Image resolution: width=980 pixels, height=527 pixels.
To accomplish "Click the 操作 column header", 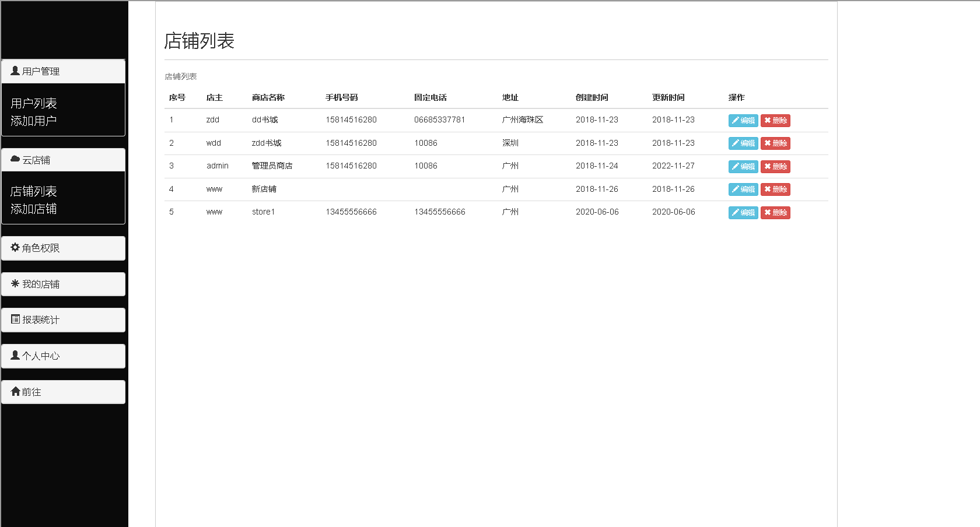I will point(737,97).
